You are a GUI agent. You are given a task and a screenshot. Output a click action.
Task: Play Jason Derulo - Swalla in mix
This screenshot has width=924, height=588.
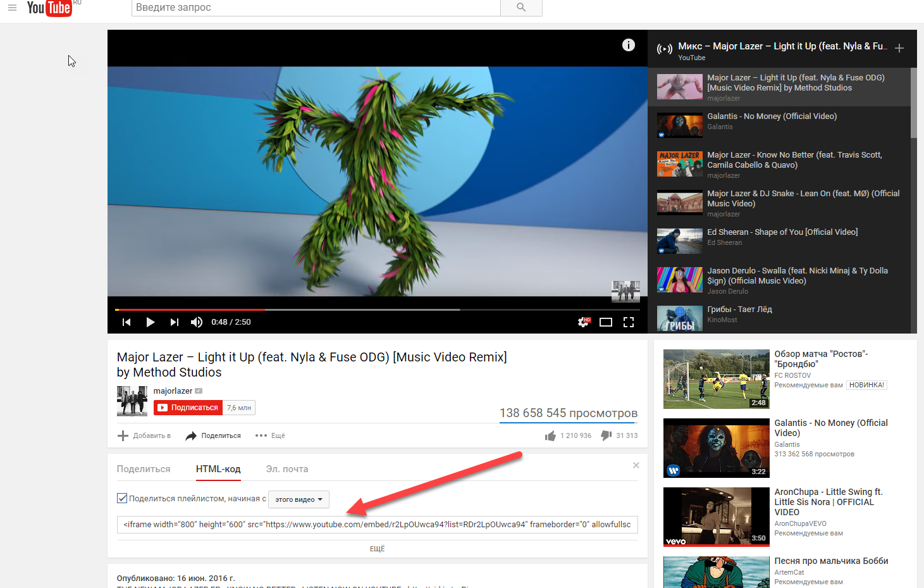click(779, 280)
